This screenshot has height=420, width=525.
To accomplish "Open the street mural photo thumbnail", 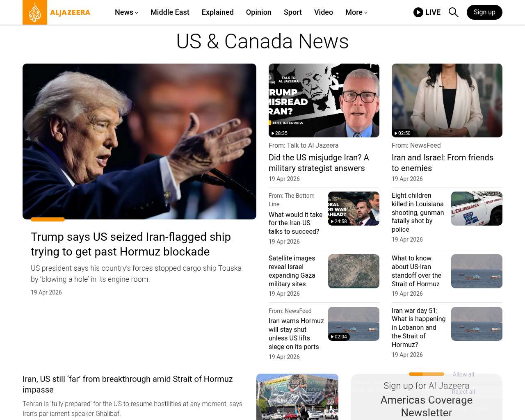I will [297, 397].
